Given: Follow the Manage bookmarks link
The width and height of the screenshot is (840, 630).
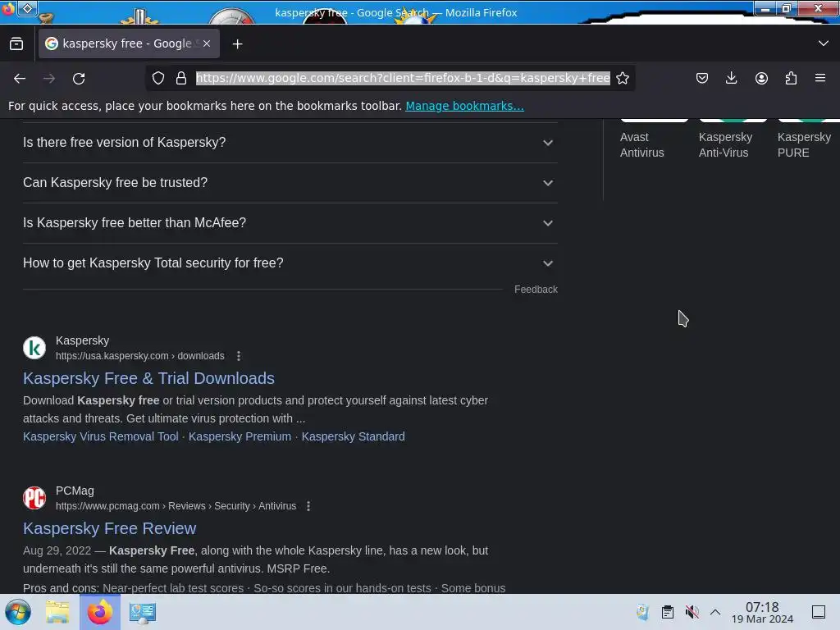Looking at the screenshot, I should point(464,106).
